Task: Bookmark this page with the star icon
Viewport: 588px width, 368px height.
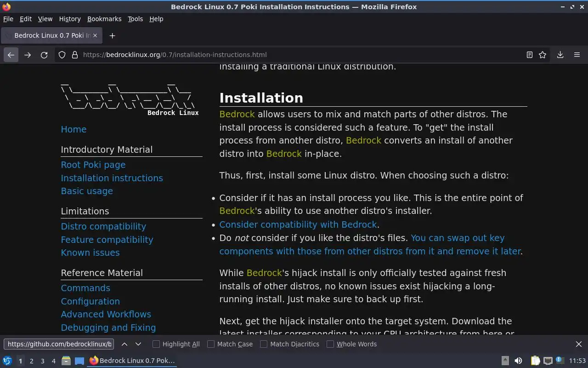Action: click(543, 55)
